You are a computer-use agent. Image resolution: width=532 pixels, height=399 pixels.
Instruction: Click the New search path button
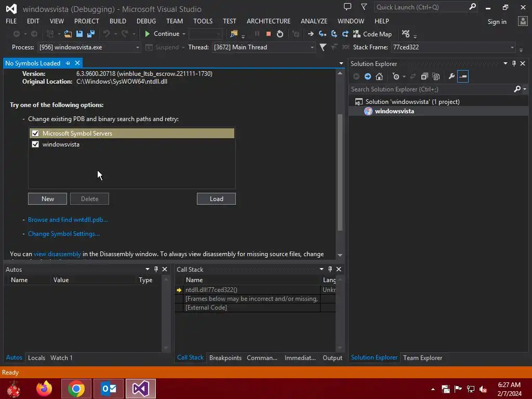tap(47, 199)
